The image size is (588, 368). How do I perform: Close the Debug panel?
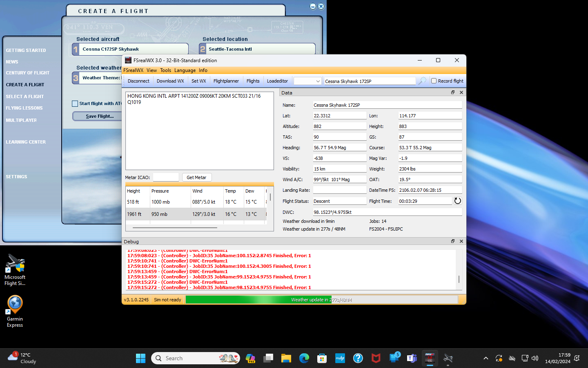click(461, 241)
